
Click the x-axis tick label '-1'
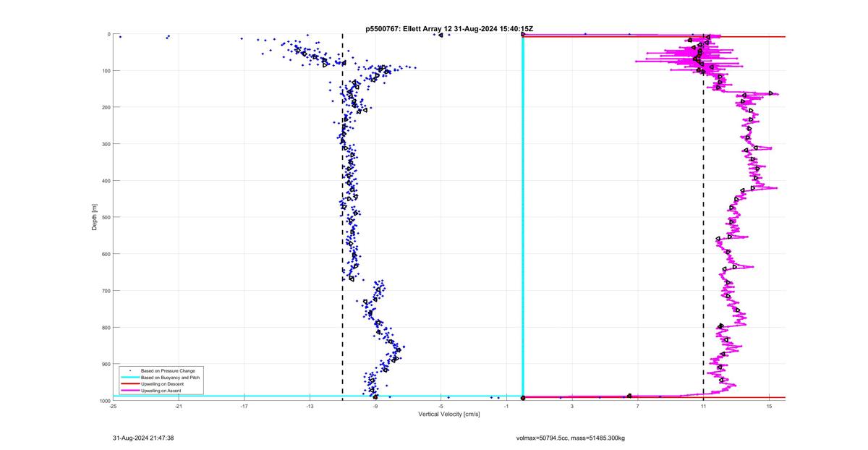coord(506,407)
